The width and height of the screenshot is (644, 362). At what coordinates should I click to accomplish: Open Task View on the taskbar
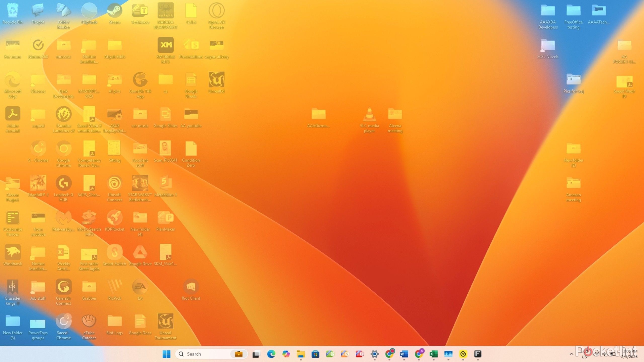click(x=256, y=354)
